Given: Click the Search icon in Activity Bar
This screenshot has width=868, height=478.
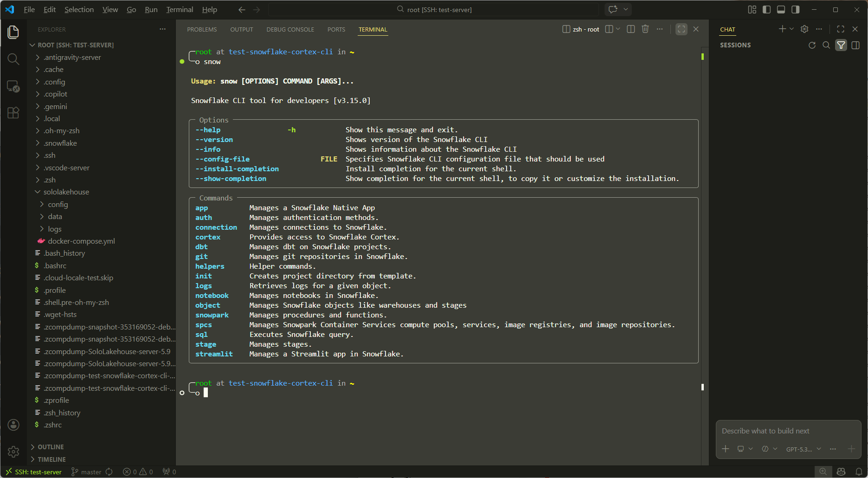Looking at the screenshot, I should 13,59.
